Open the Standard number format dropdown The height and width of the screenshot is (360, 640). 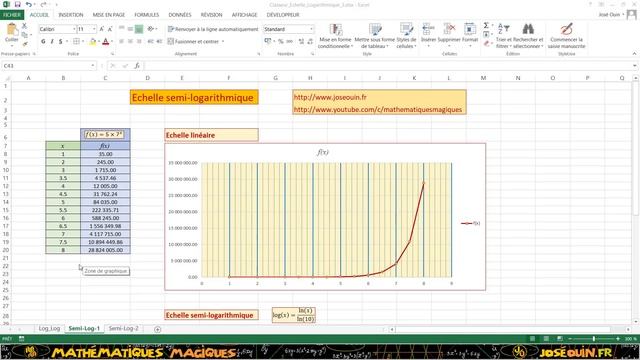(x=311, y=29)
